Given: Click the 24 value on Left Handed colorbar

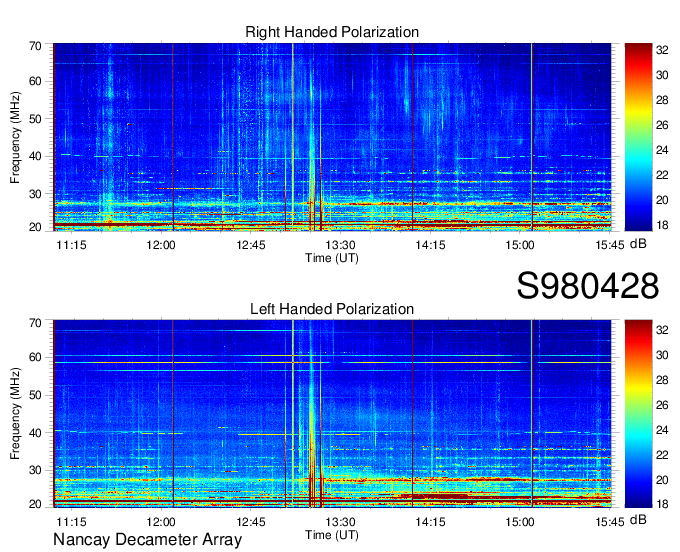Looking at the screenshot, I should point(662,430).
